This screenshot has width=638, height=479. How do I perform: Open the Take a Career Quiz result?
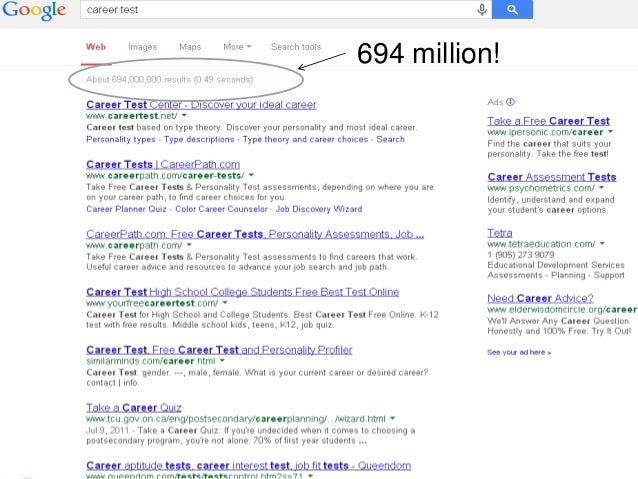[134, 408]
